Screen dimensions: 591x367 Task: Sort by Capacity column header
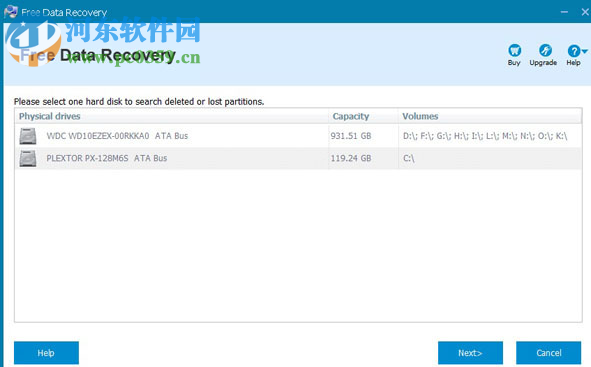tap(363, 116)
